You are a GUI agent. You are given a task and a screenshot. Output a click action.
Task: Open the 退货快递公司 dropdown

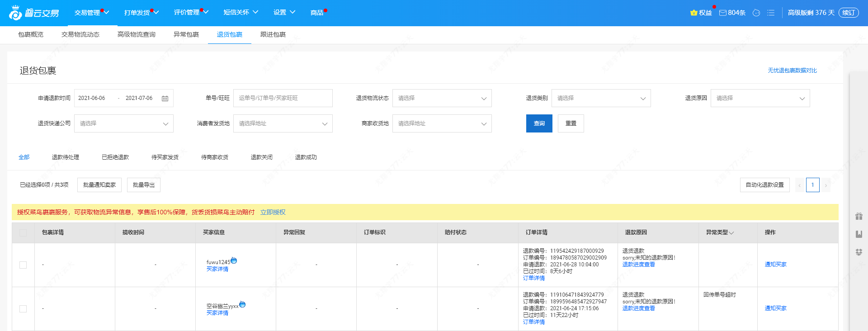click(123, 123)
